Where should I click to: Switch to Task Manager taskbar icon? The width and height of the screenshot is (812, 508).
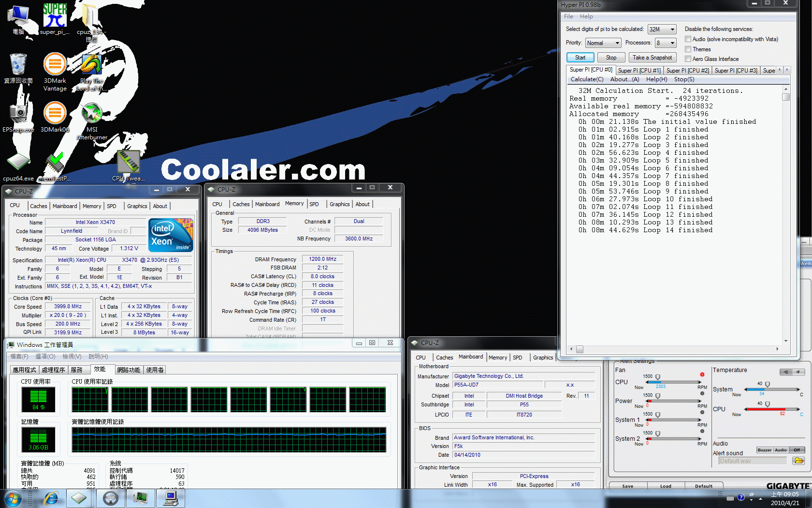141,498
